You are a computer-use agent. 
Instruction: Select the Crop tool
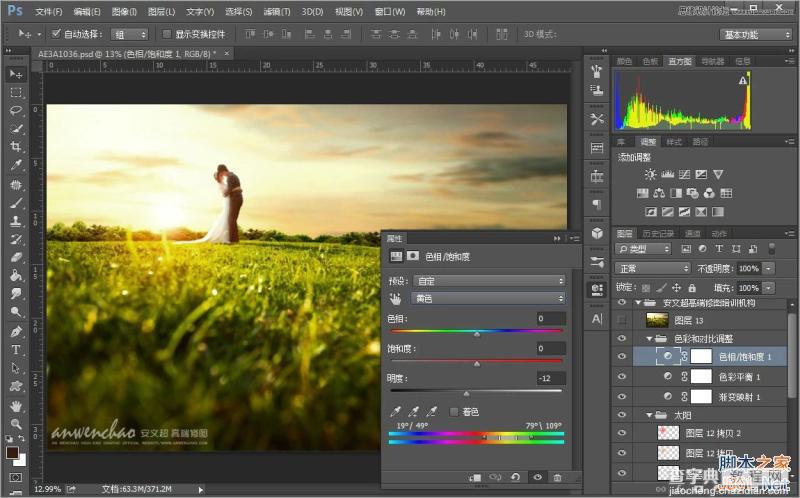click(x=16, y=146)
